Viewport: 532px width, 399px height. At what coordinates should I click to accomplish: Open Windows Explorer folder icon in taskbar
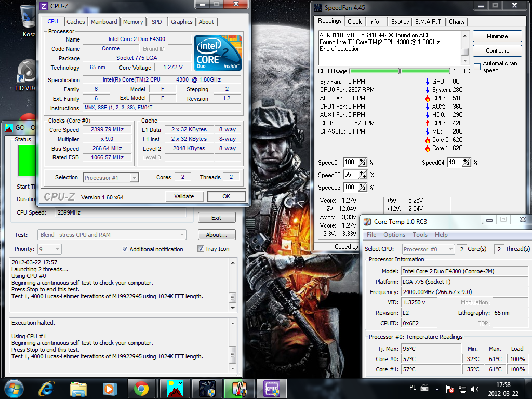(x=78, y=389)
